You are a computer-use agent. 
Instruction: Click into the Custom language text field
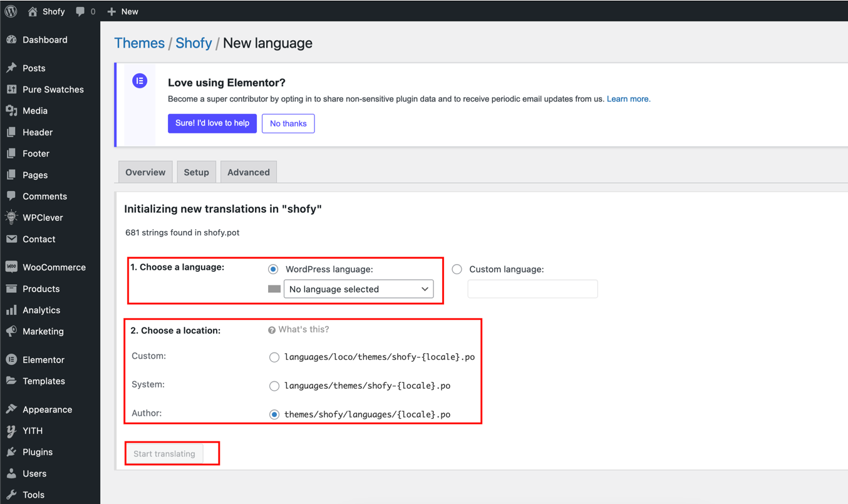point(532,289)
